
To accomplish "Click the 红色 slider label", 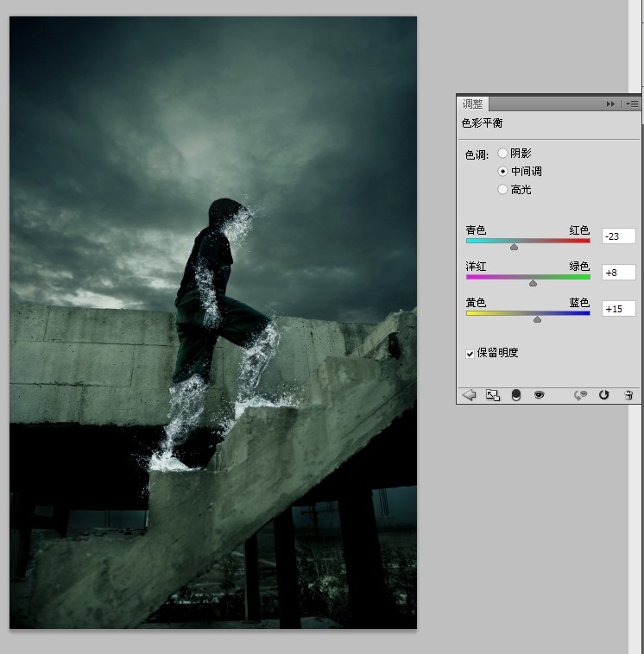I will (x=579, y=230).
